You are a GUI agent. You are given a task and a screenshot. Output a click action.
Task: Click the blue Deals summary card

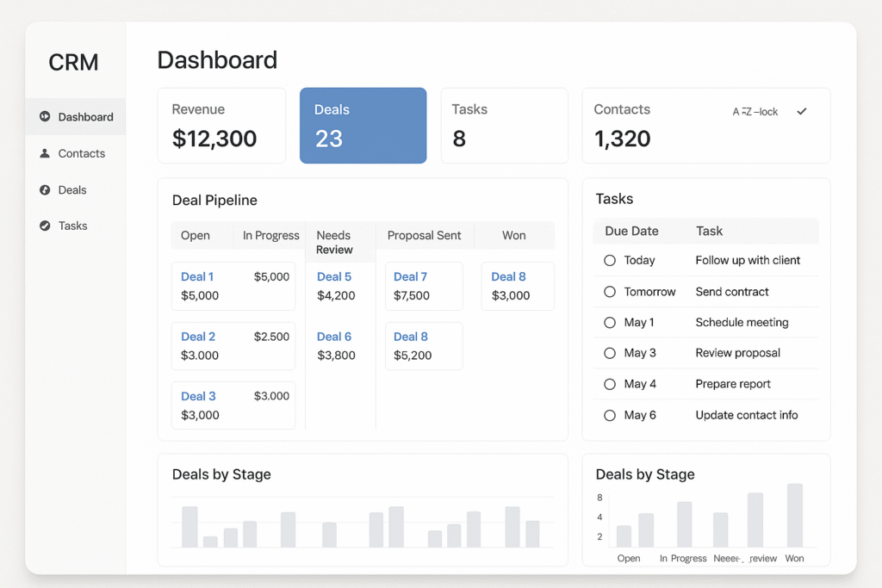(x=363, y=126)
